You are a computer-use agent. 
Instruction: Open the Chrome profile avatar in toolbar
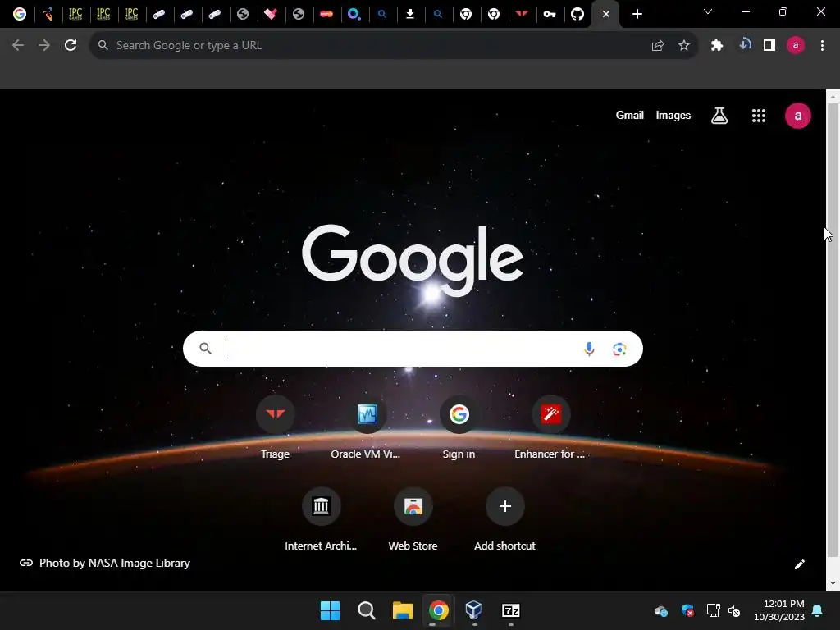pyautogui.click(x=796, y=46)
